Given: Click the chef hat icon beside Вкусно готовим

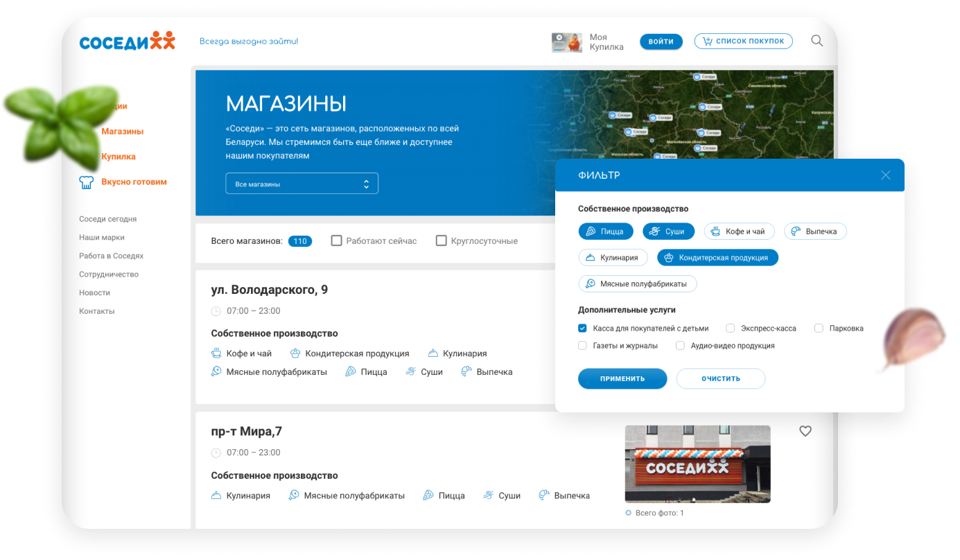Looking at the screenshot, I should 87,182.
